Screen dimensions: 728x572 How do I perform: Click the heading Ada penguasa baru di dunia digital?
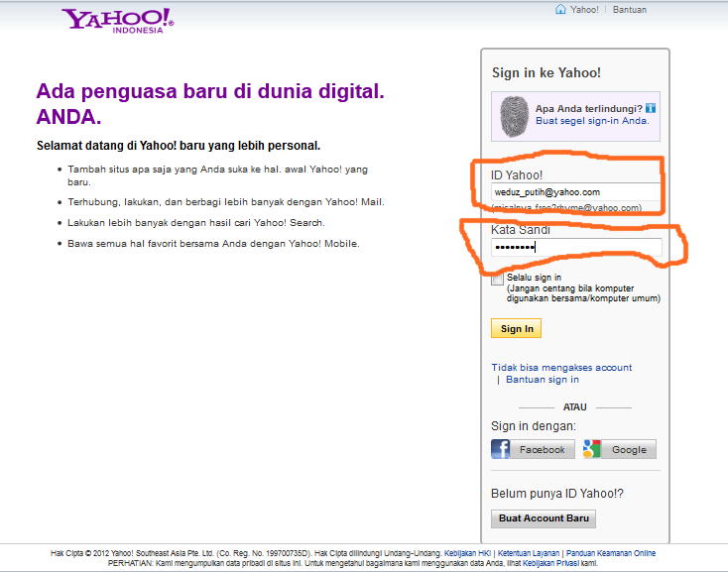pos(210,104)
